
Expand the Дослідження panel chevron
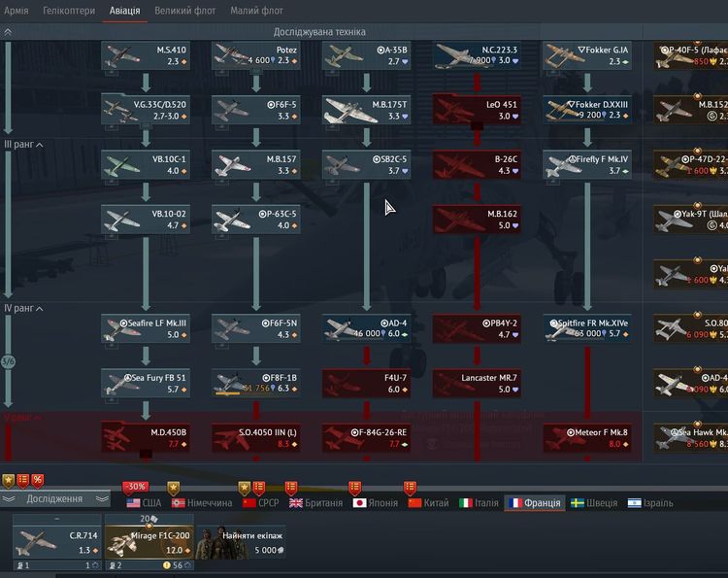click(9, 499)
